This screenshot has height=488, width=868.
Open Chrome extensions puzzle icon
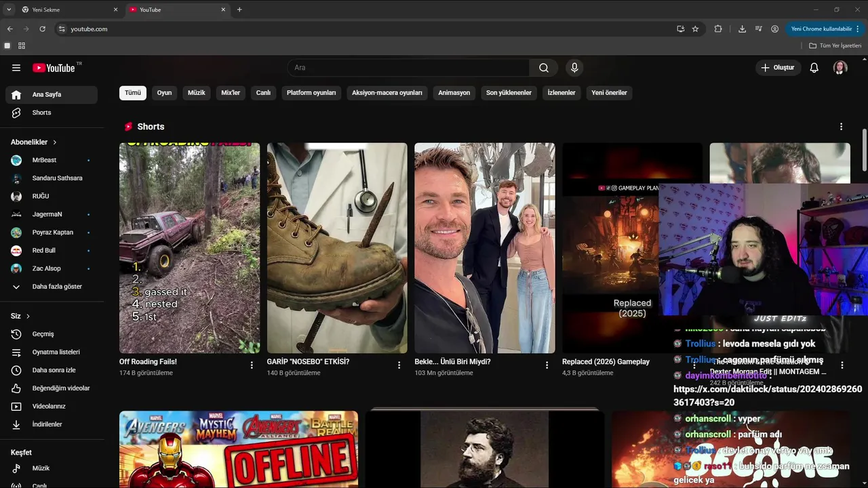[718, 29]
